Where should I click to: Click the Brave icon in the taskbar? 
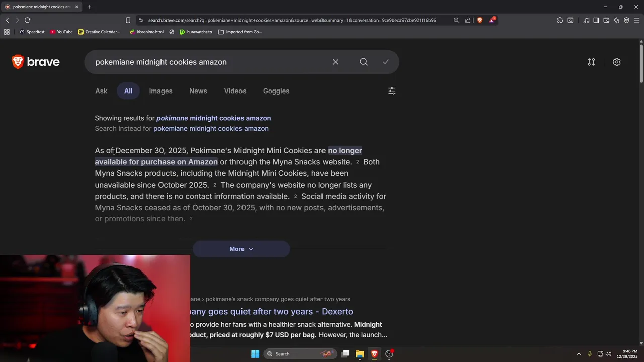tap(374, 354)
